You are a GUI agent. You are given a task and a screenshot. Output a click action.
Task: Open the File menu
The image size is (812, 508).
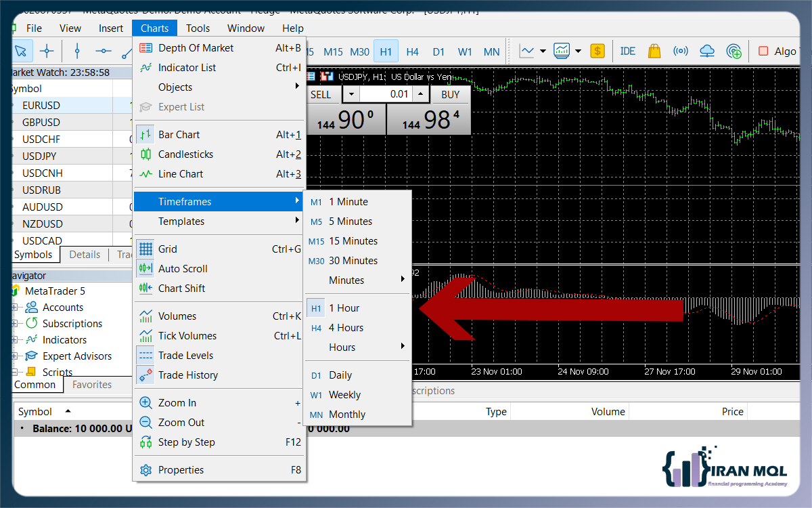pyautogui.click(x=34, y=28)
